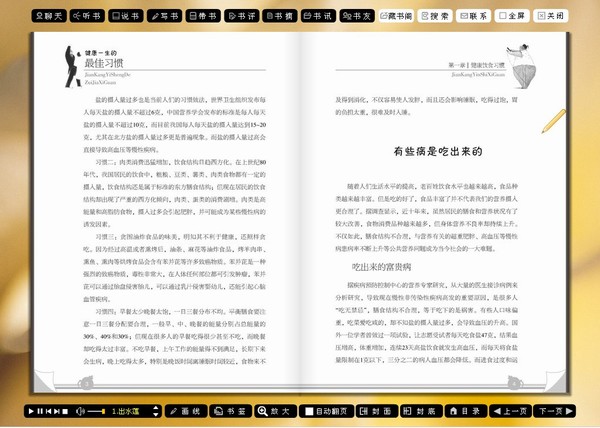
Task: Stop the music playback
Action: pos(65,411)
